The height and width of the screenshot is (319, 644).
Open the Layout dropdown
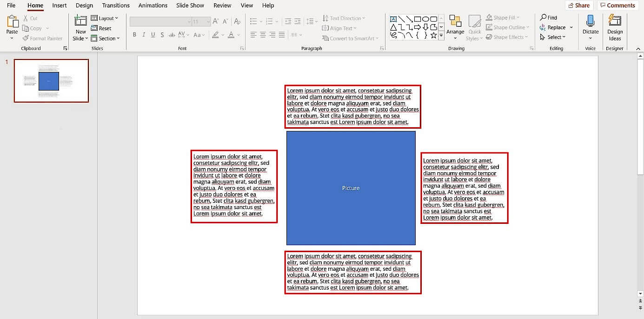[105, 18]
